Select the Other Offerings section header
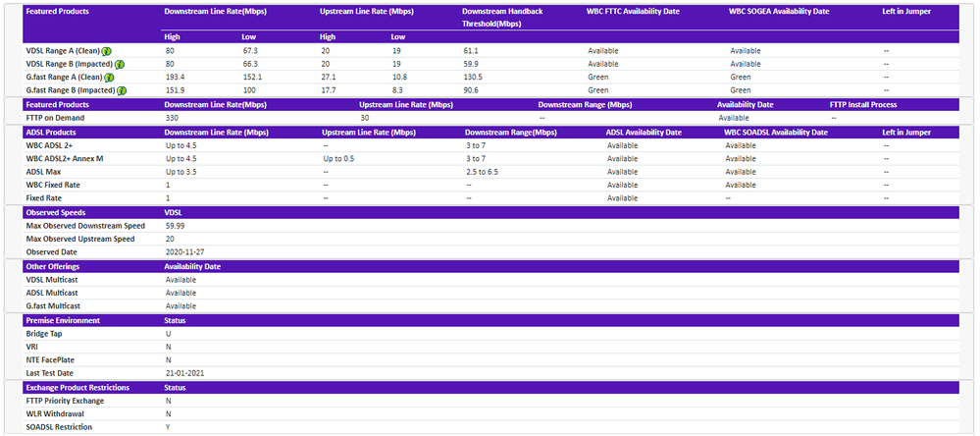Screen dimensions: 980x436 [53, 266]
